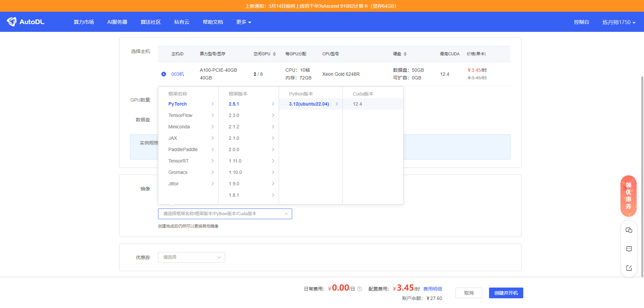644x308 pixels.
Task: Open the external link edit icon
Action: click(629, 268)
